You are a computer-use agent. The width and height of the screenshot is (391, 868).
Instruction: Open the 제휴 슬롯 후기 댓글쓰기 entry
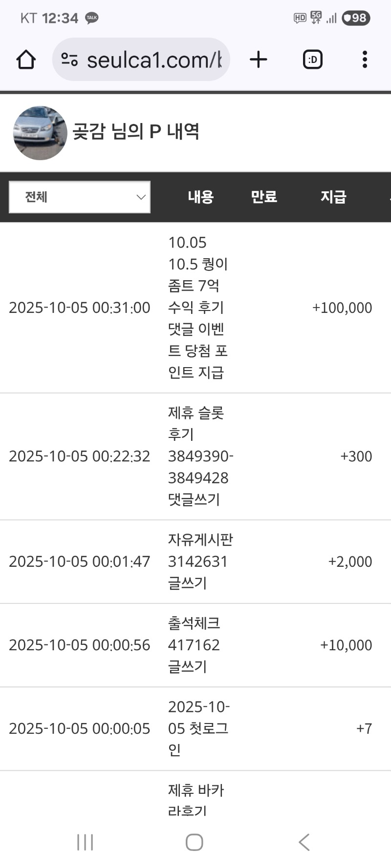[200, 456]
